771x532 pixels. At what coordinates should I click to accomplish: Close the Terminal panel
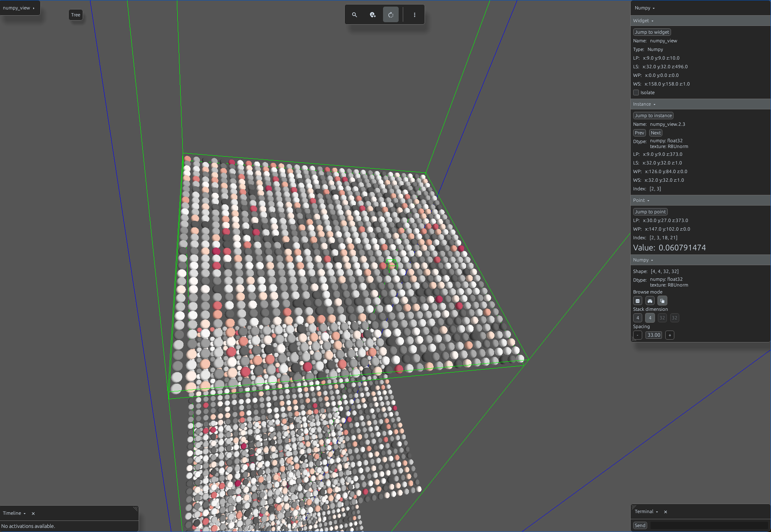(x=665, y=512)
